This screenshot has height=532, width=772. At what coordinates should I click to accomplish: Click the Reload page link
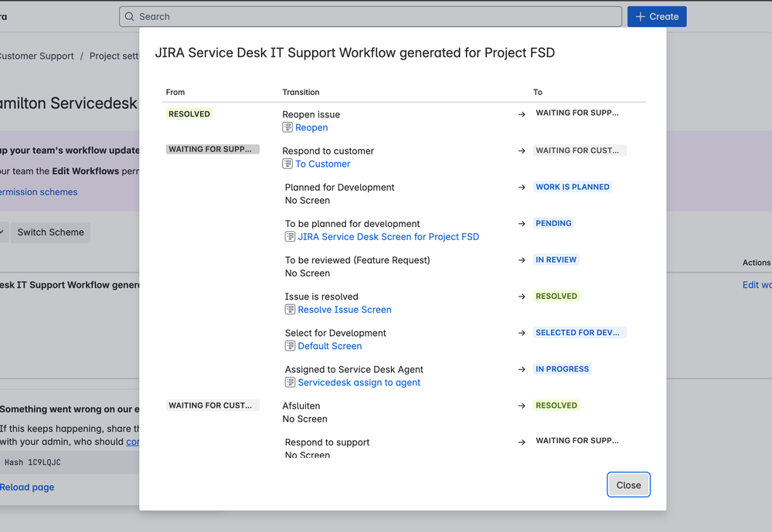[27, 487]
